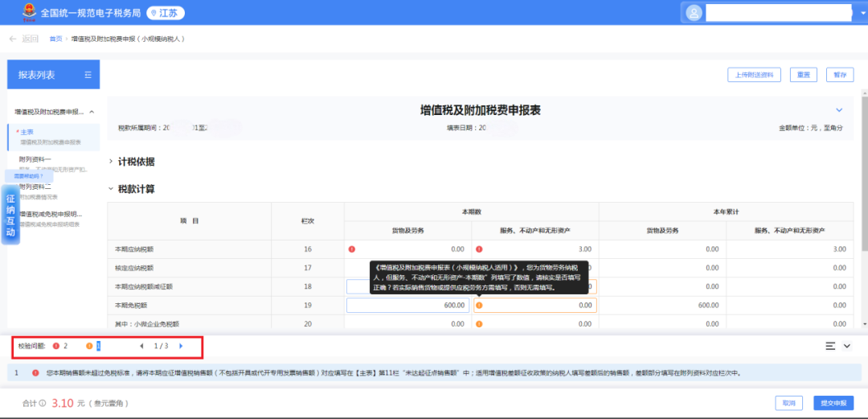Collapse the 税款计算 section
The image size is (868, 419).
click(112, 190)
